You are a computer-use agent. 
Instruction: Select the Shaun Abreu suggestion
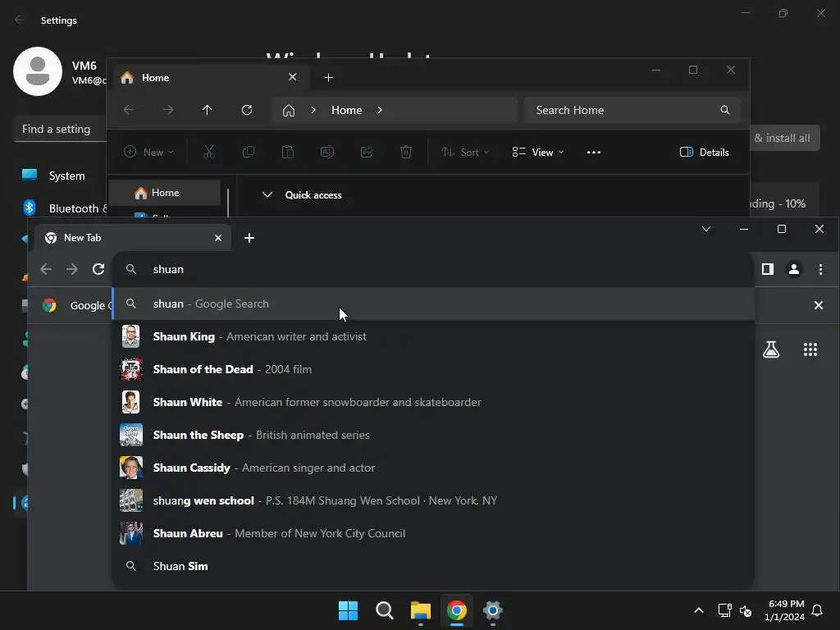point(433,533)
